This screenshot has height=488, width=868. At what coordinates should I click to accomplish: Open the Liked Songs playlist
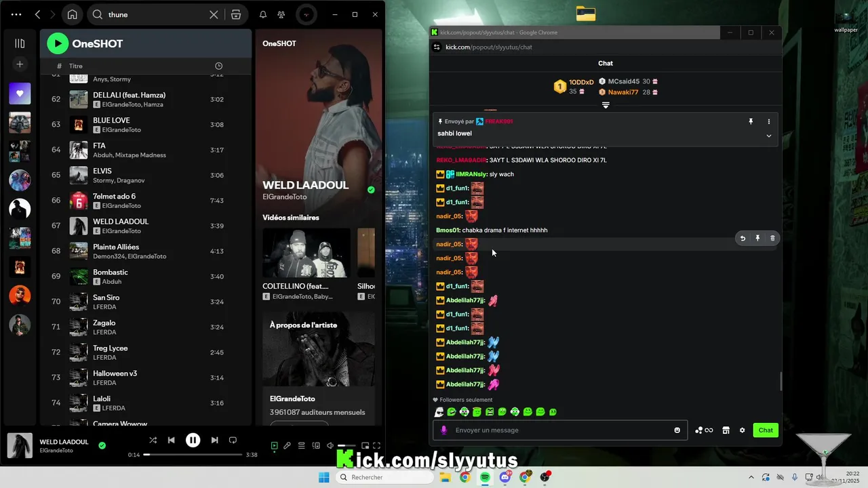[x=20, y=94]
